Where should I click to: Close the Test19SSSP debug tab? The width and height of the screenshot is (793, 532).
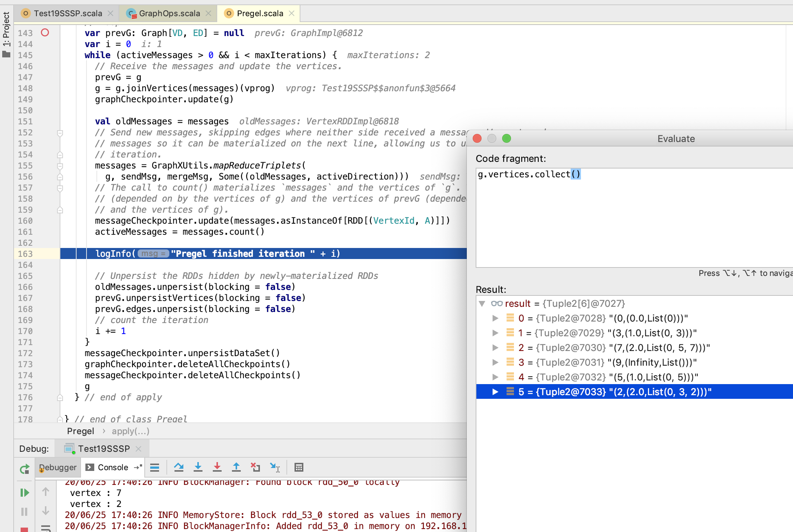(x=138, y=448)
